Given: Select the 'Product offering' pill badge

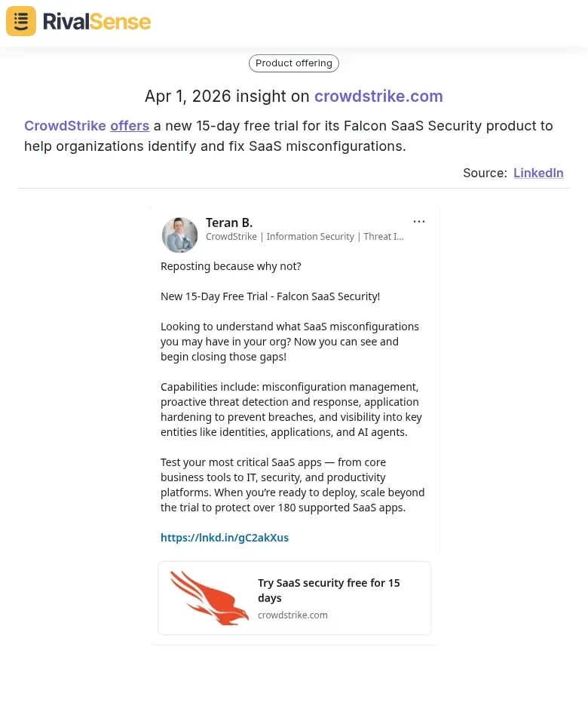Looking at the screenshot, I should 293,63.
